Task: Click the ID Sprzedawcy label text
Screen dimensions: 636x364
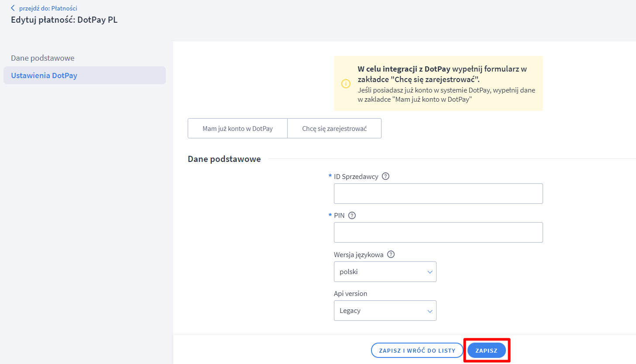Action: click(x=356, y=176)
